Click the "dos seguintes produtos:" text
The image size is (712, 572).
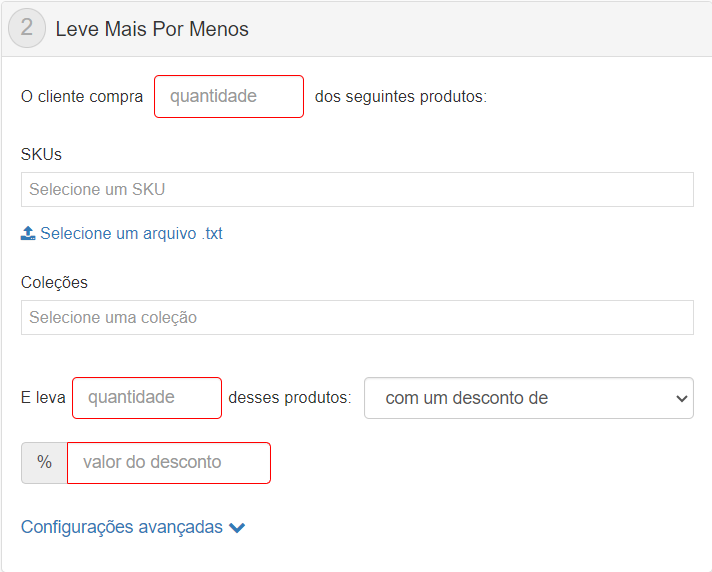pyautogui.click(x=400, y=97)
